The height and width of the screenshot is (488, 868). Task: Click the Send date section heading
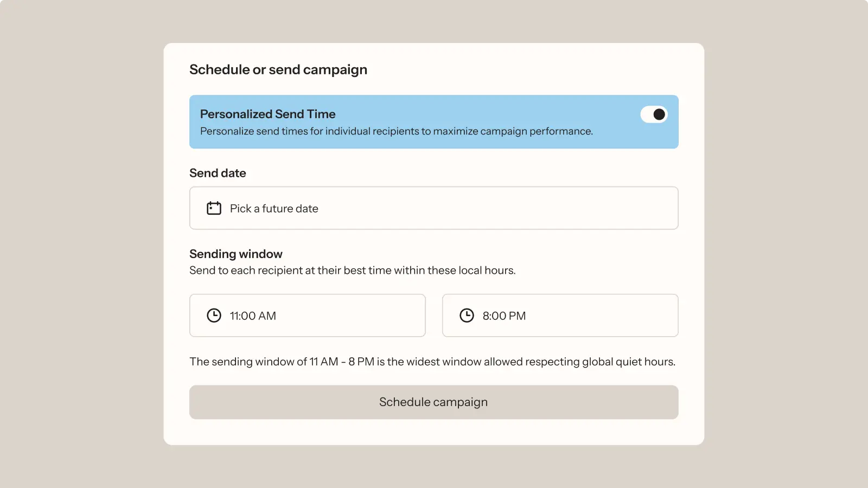(x=218, y=172)
